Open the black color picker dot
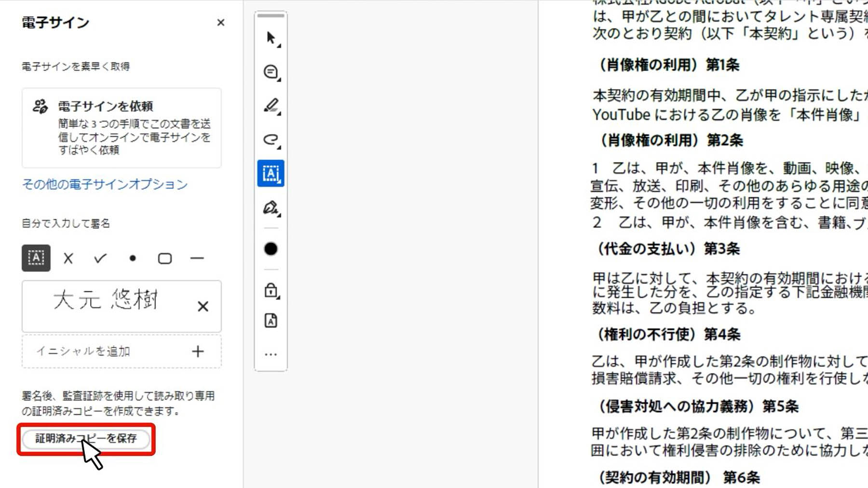Screen dimensions: 868x488 click(271, 249)
